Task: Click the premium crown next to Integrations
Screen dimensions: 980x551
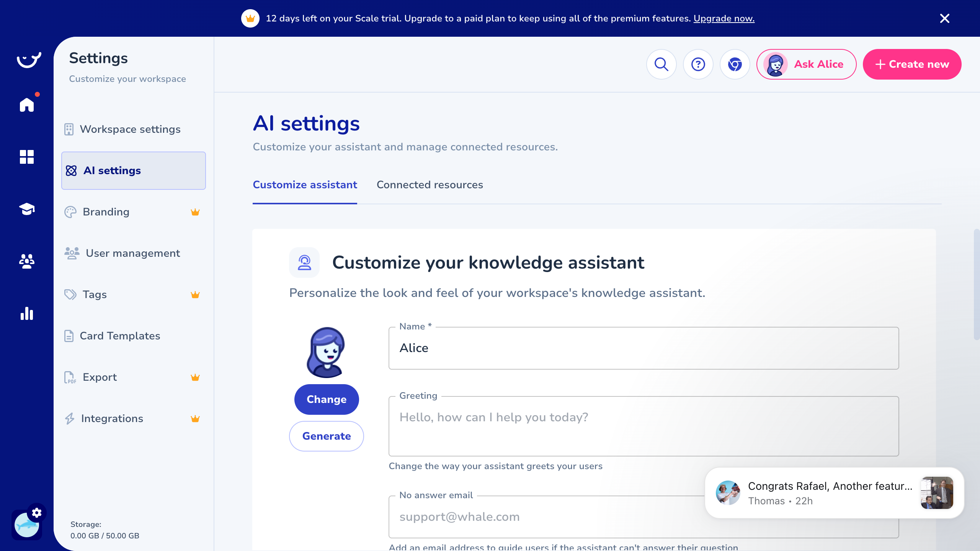Action: click(x=196, y=418)
